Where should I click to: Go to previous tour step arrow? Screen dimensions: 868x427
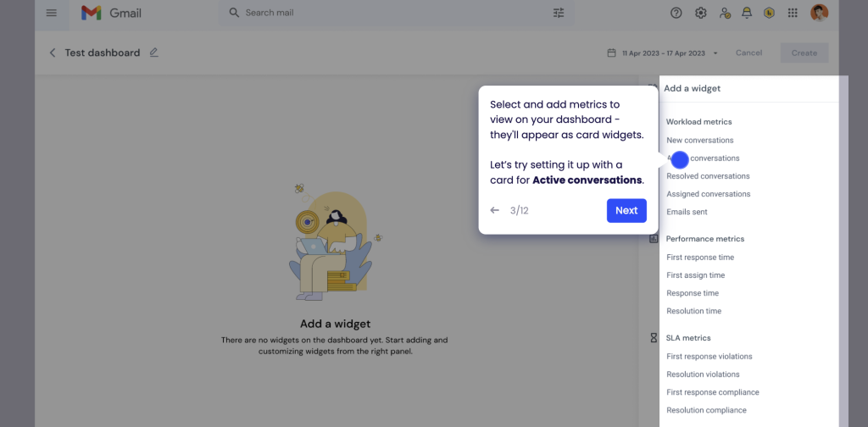[x=495, y=210]
